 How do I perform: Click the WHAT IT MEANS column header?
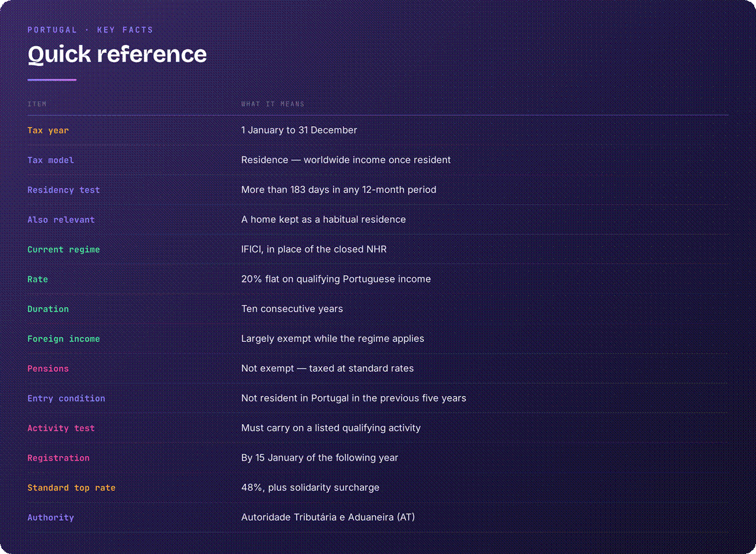(273, 104)
